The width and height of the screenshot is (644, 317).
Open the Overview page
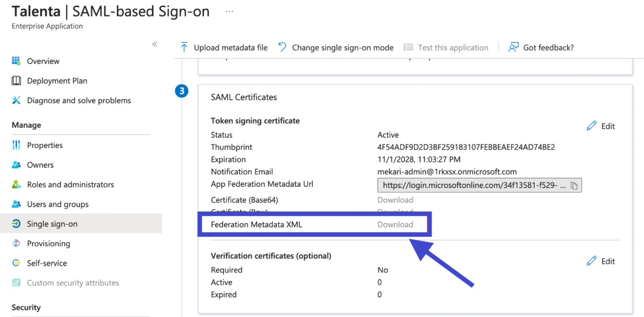43,61
